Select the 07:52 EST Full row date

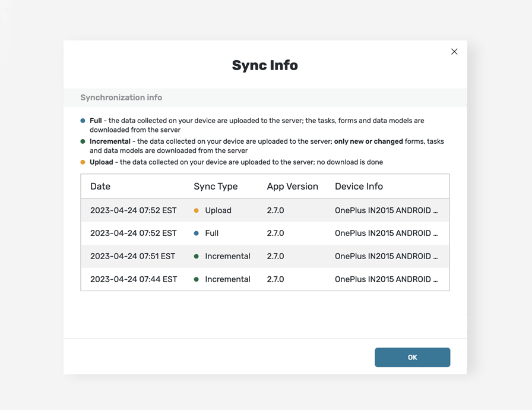(134, 233)
